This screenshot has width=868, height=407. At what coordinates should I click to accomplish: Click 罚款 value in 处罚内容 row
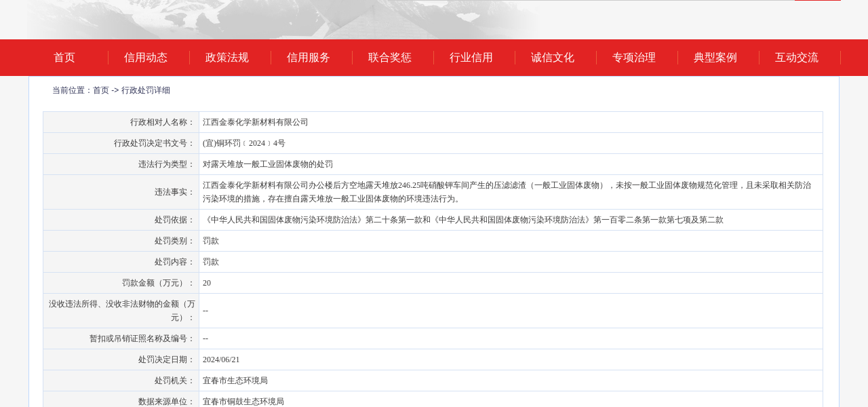tap(211, 262)
